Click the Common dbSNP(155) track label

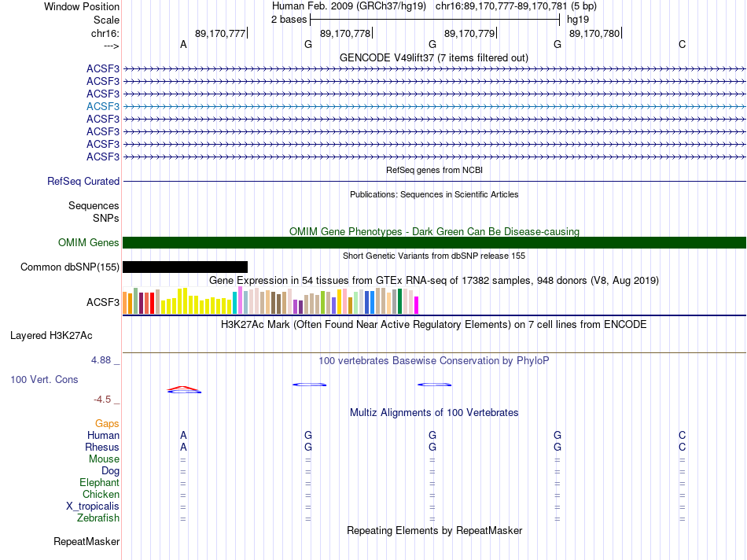pos(69,267)
